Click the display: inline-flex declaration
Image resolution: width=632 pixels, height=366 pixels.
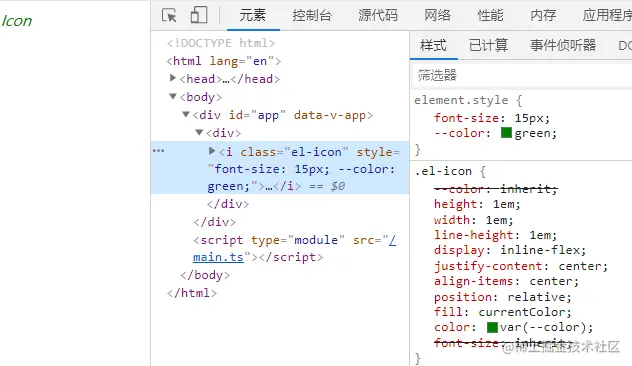510,250
